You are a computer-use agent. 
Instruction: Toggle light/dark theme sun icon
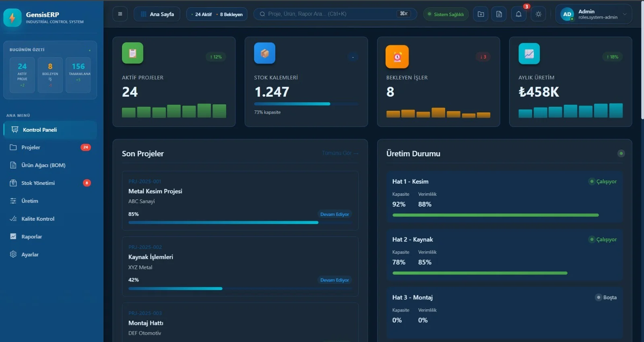pos(538,14)
